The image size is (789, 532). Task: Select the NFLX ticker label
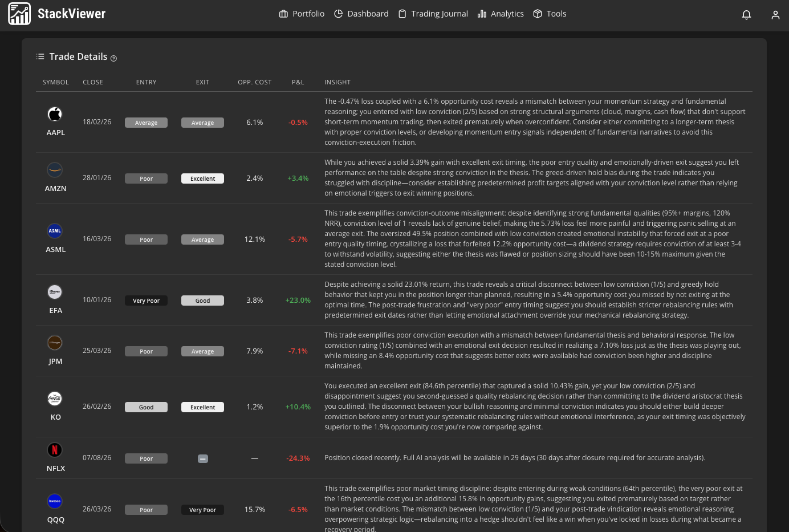(56, 468)
